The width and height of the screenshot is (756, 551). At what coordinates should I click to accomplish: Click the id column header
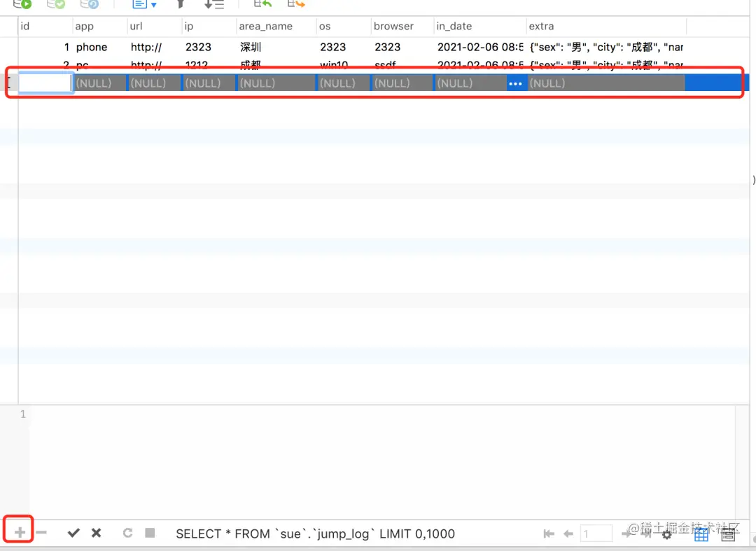(45, 26)
